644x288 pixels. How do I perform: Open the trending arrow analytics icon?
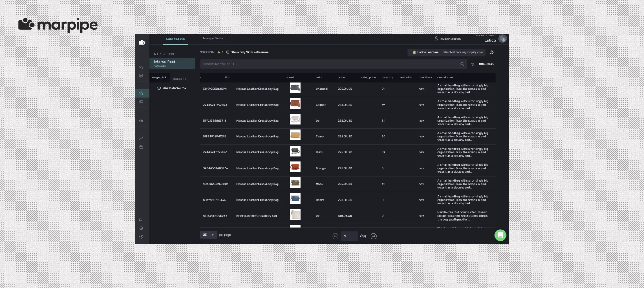pos(141,138)
